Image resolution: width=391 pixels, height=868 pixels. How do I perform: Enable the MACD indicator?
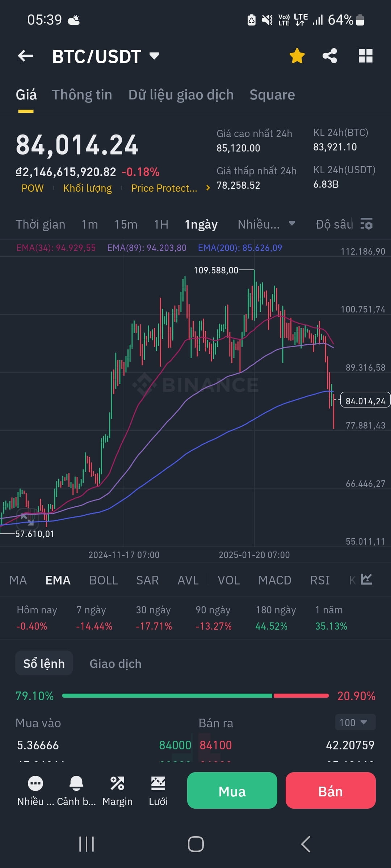(275, 580)
